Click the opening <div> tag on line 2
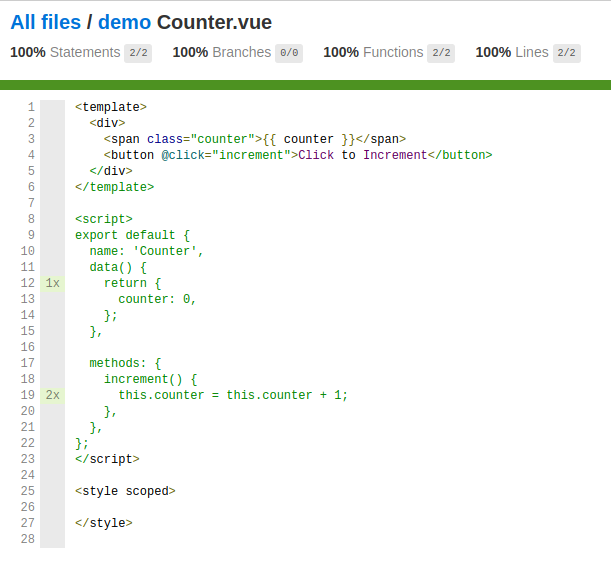The image size is (611, 561). point(107,123)
